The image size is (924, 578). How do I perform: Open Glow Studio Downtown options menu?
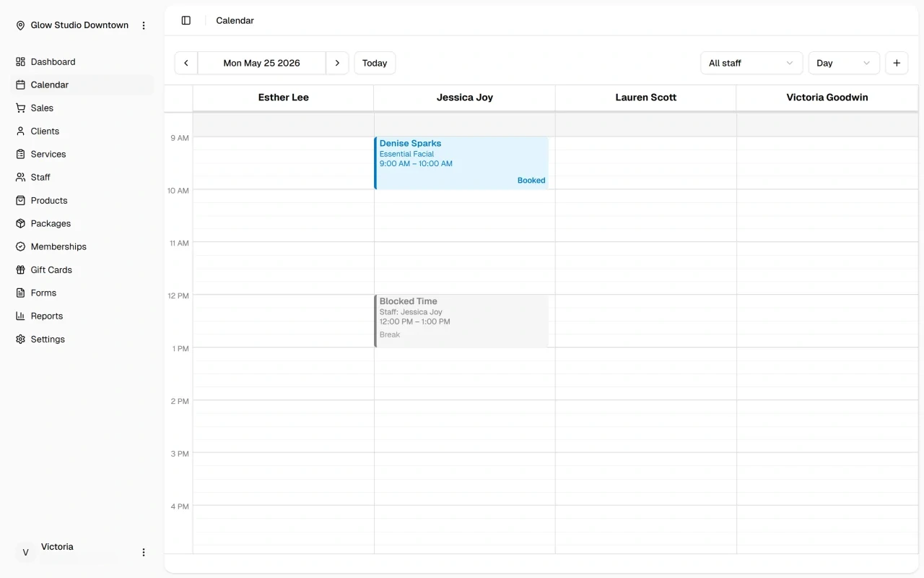click(x=144, y=25)
